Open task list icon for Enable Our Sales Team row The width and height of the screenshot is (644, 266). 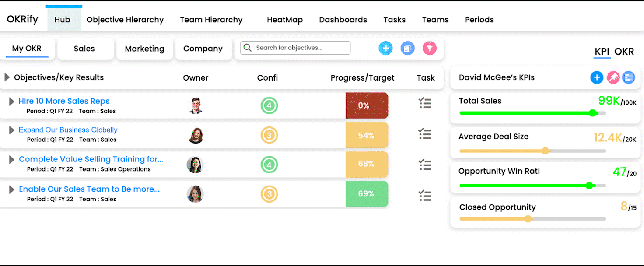[x=425, y=196]
